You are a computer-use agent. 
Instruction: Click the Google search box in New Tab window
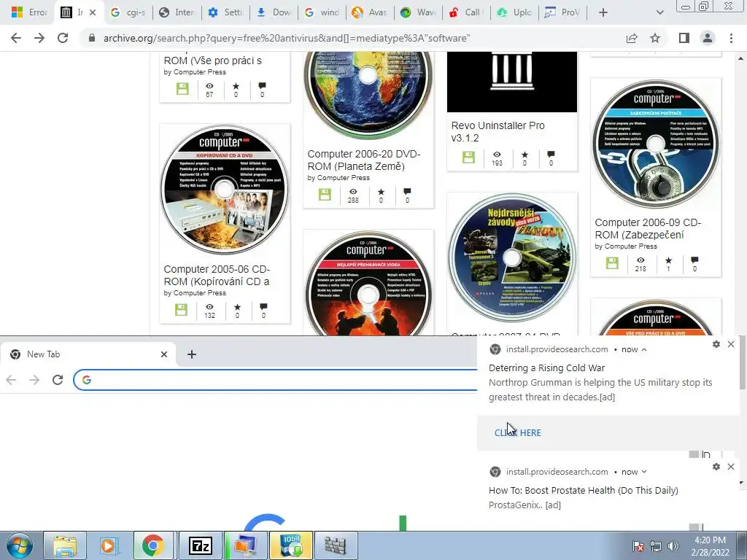[276, 380]
